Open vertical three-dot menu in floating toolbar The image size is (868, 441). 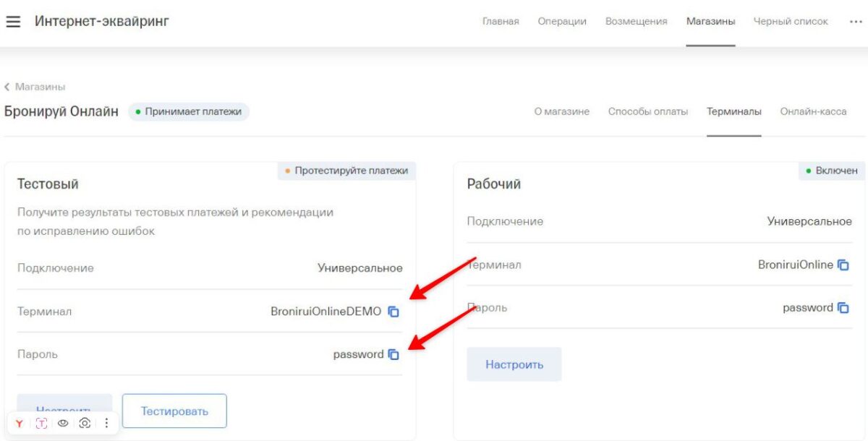tap(106, 424)
